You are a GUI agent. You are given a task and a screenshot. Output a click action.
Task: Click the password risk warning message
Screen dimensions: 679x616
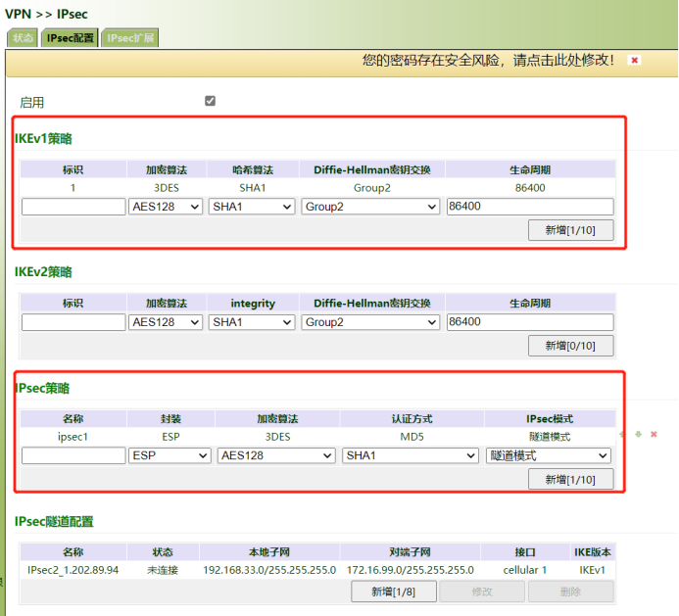488,60
